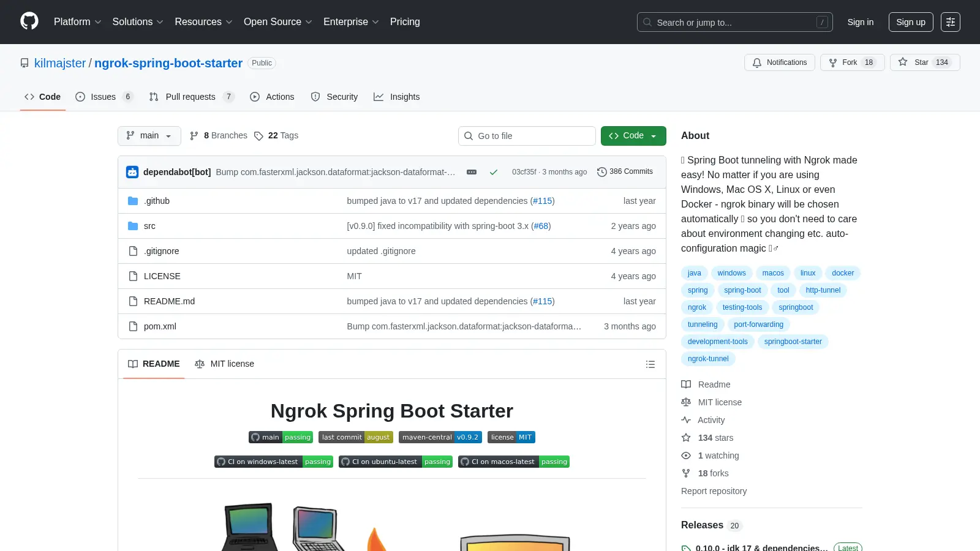Viewport: 980px width, 551px height.
Task: Open the Pull requests tab
Action: tap(191, 97)
